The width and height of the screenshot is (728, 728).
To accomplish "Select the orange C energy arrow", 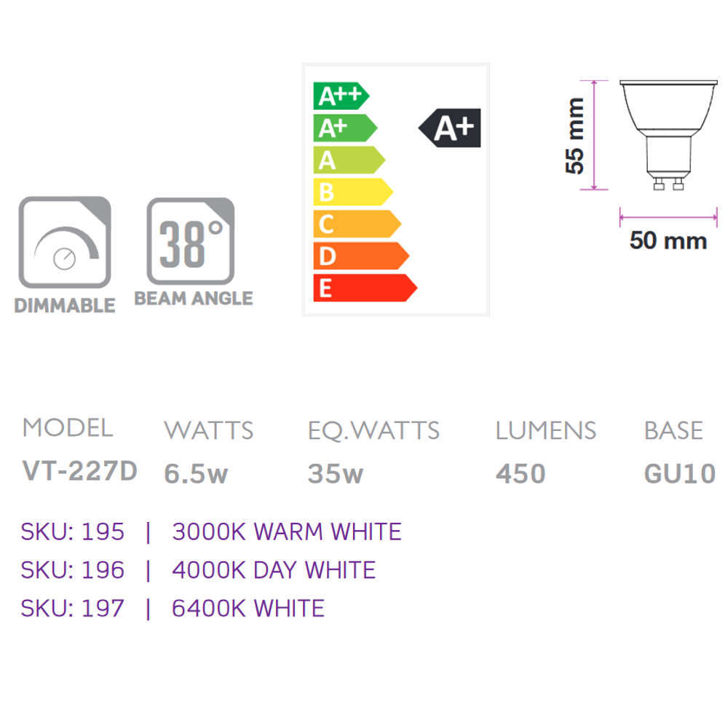I will [x=356, y=223].
